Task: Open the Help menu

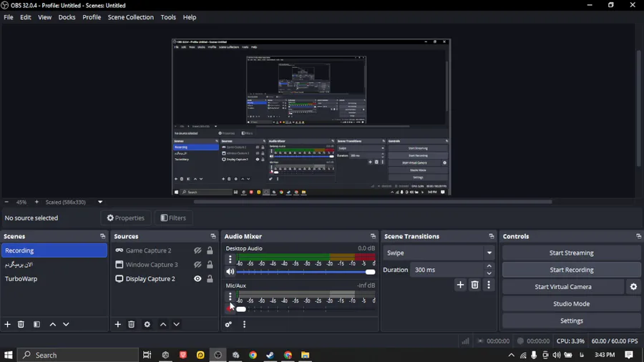Action: click(x=190, y=17)
